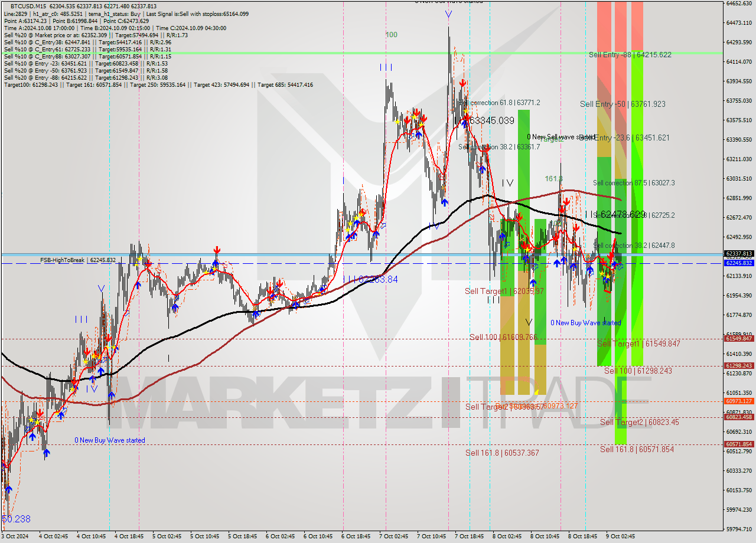This screenshot has width=756, height=543.
Task: Click the 'Sell 100 | 61609.766' label
Action: point(504,337)
